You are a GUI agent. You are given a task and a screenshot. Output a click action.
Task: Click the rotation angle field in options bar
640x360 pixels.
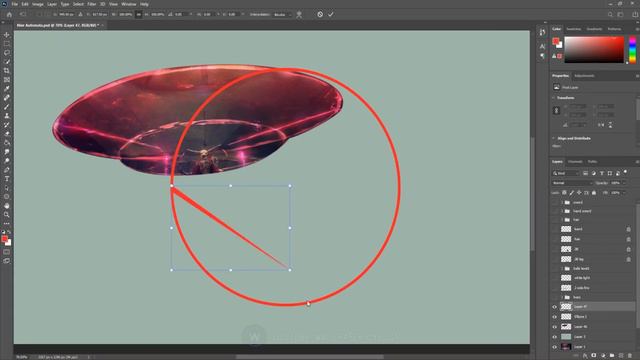182,14
